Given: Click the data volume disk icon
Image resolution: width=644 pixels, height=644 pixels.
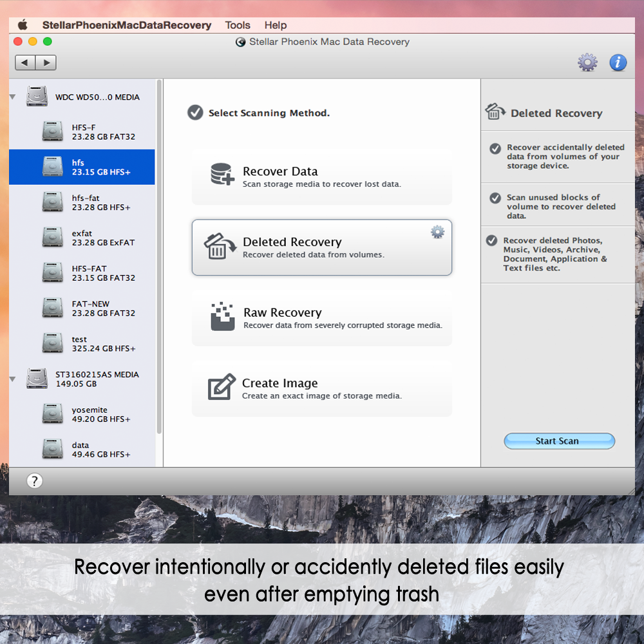Looking at the screenshot, I should 53,449.
